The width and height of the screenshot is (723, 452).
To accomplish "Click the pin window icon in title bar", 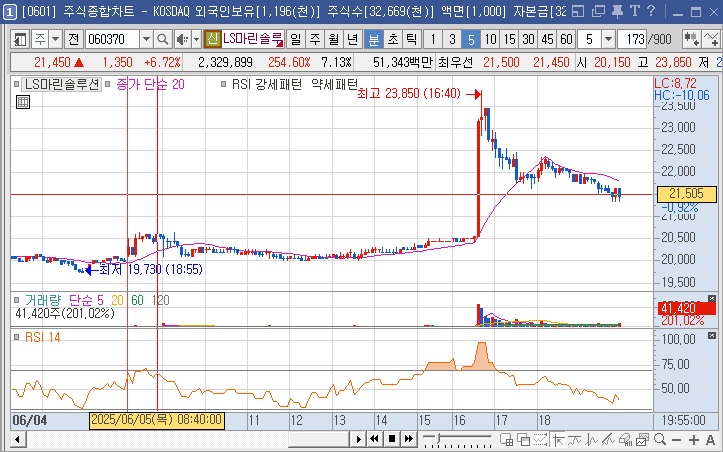I will (x=616, y=11).
